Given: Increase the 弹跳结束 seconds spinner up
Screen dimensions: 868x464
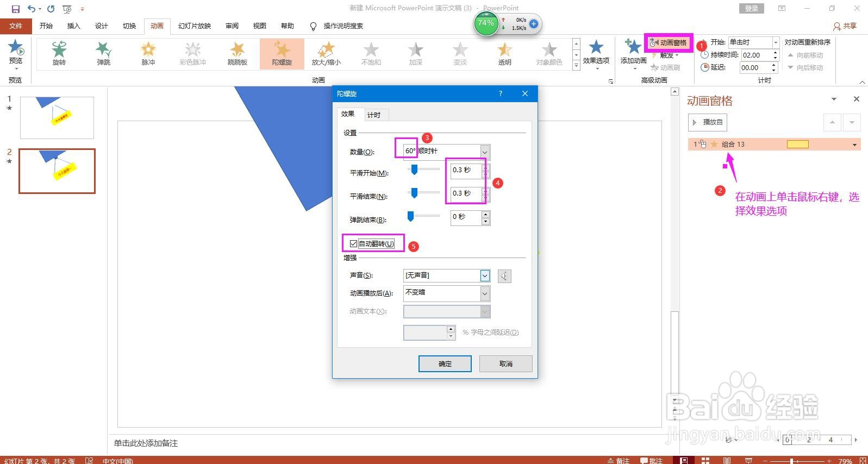Looking at the screenshot, I should click(485, 214).
